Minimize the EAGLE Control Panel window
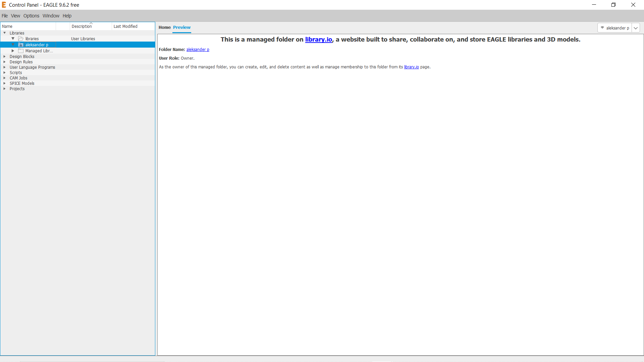This screenshot has height=362, width=644. point(594,5)
